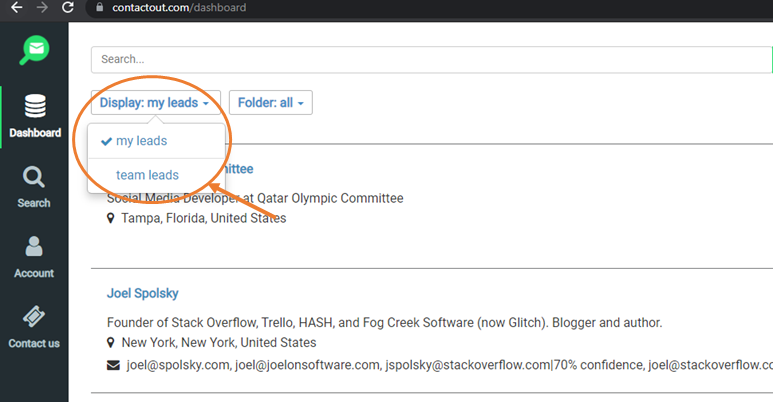The height and width of the screenshot is (402, 773).
Task: Reload the page with refresh icon
Action: pos(68,7)
